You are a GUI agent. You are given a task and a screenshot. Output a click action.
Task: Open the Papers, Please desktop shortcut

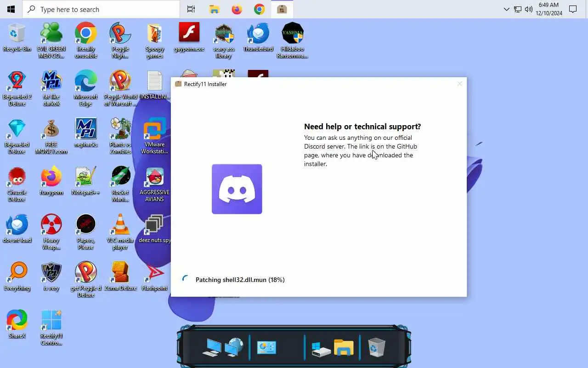pos(86,232)
